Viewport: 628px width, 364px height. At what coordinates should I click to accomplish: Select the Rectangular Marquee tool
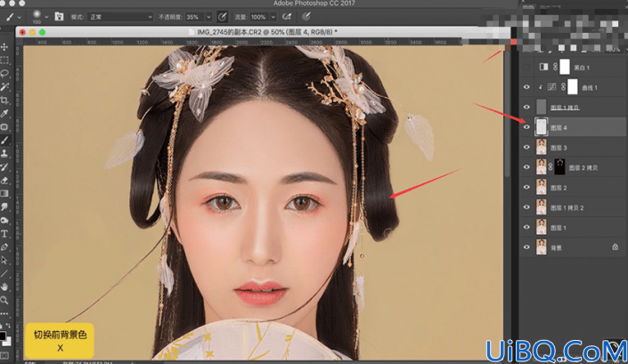(4, 61)
